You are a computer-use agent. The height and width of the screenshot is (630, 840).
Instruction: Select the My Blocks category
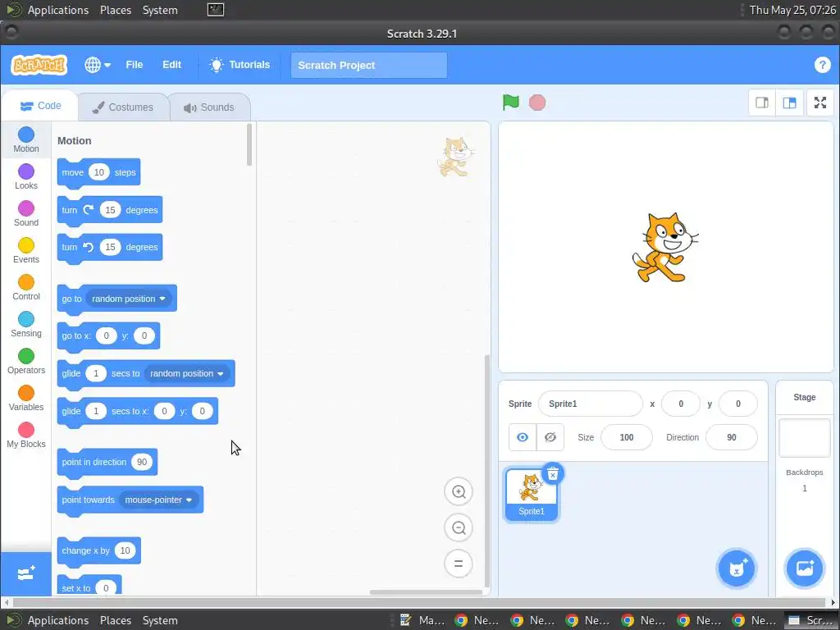tap(25, 436)
